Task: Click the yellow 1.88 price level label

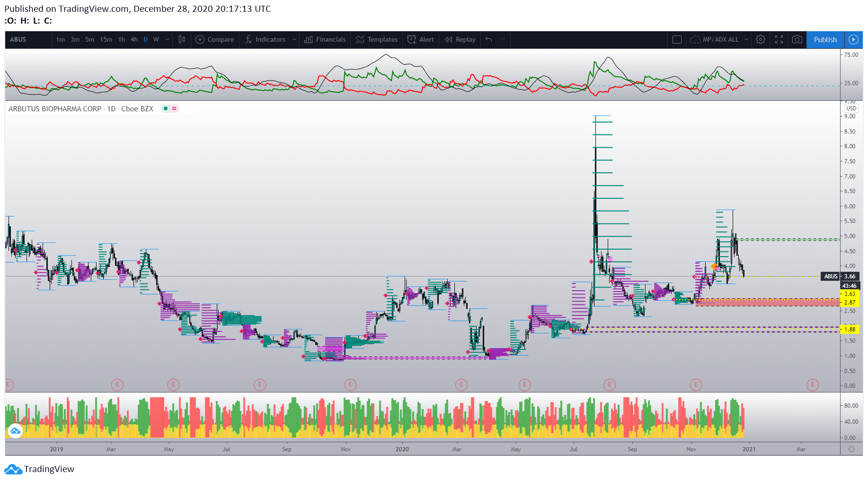Action: 850,330
